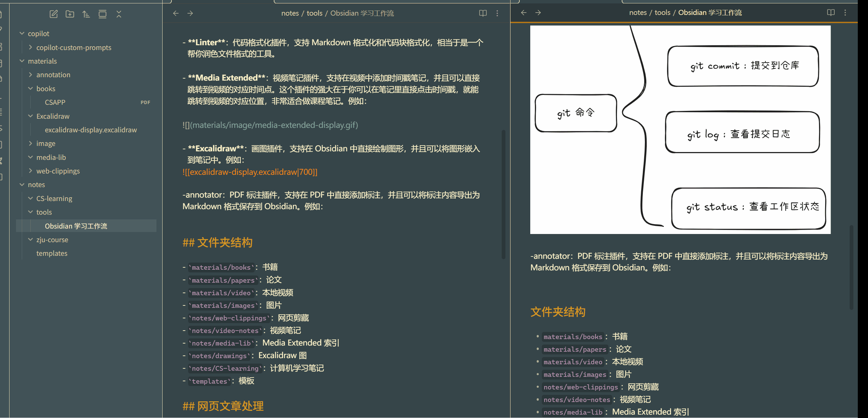This screenshot has width=868, height=418.
Task: Click the git status box in drawing
Action: tap(749, 208)
